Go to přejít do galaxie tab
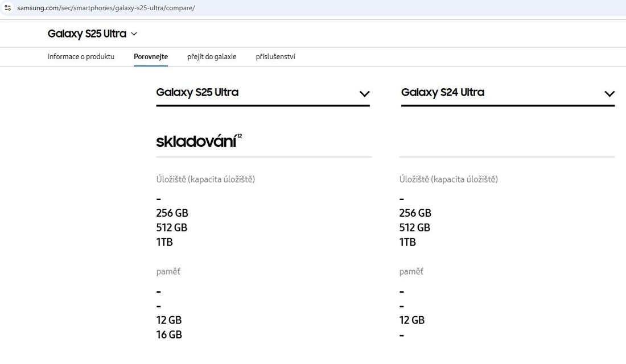 (x=212, y=57)
